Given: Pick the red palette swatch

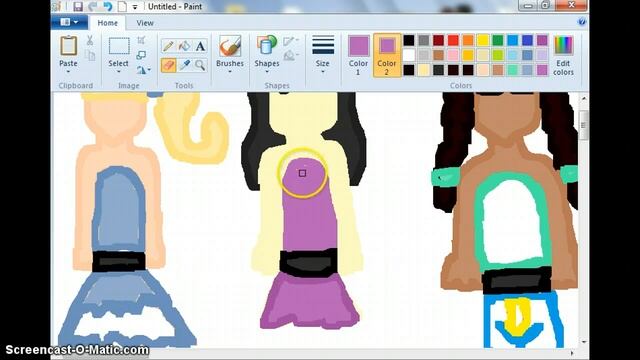Looking at the screenshot, I should click(x=453, y=40).
